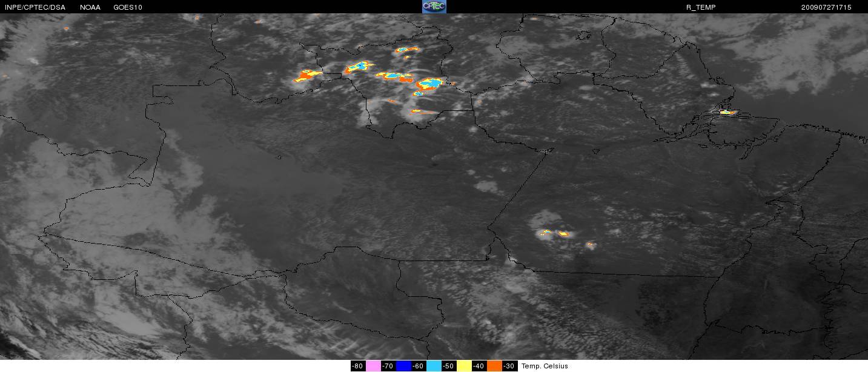Click the NOAA header label
This screenshot has height=372, width=868.
(x=90, y=7)
